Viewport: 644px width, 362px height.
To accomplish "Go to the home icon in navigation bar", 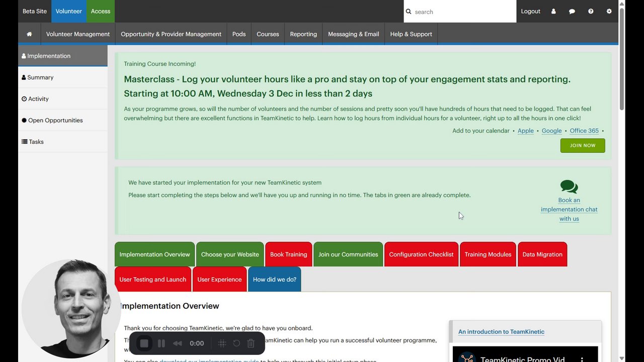I will tap(29, 34).
